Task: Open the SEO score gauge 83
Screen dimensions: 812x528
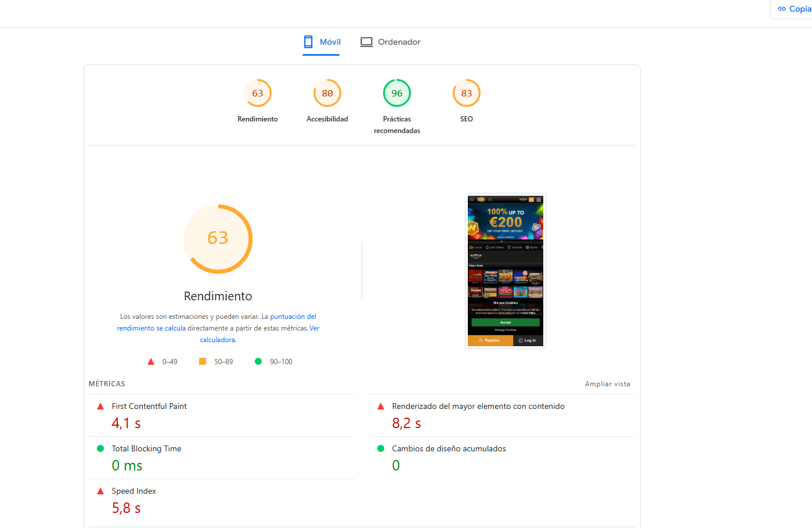Action: click(x=467, y=93)
